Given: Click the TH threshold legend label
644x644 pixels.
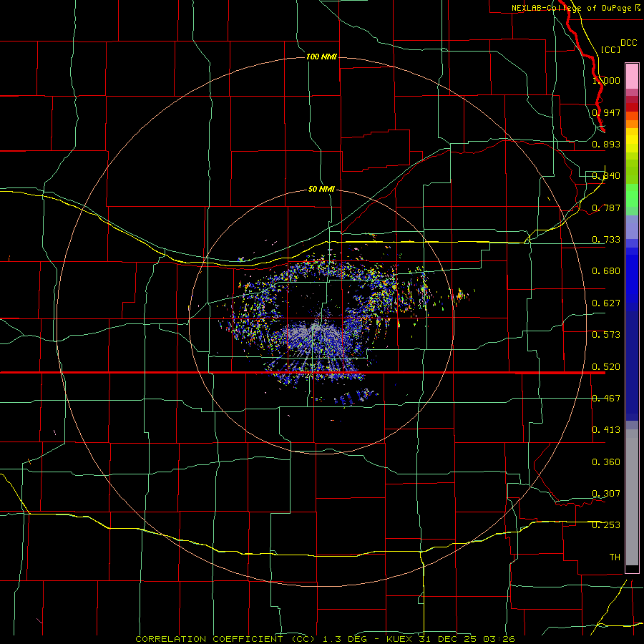Looking at the screenshot, I should [615, 557].
